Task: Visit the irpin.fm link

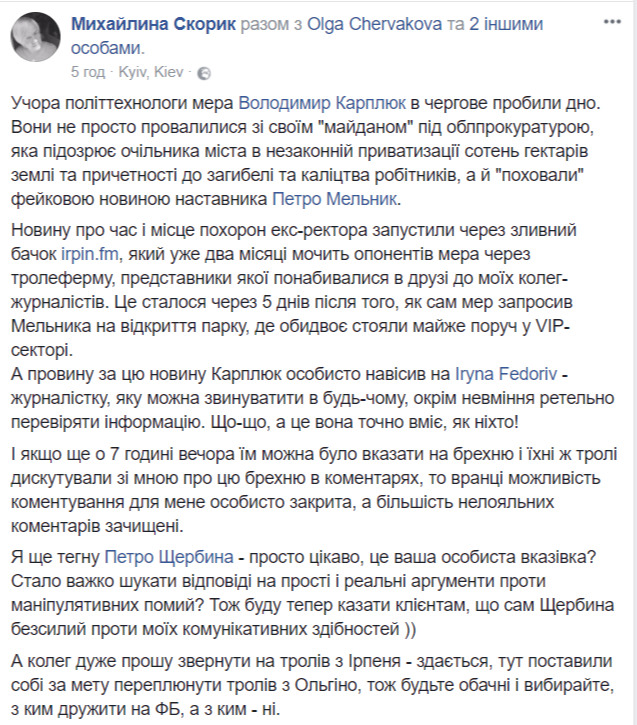Action: tap(90, 254)
